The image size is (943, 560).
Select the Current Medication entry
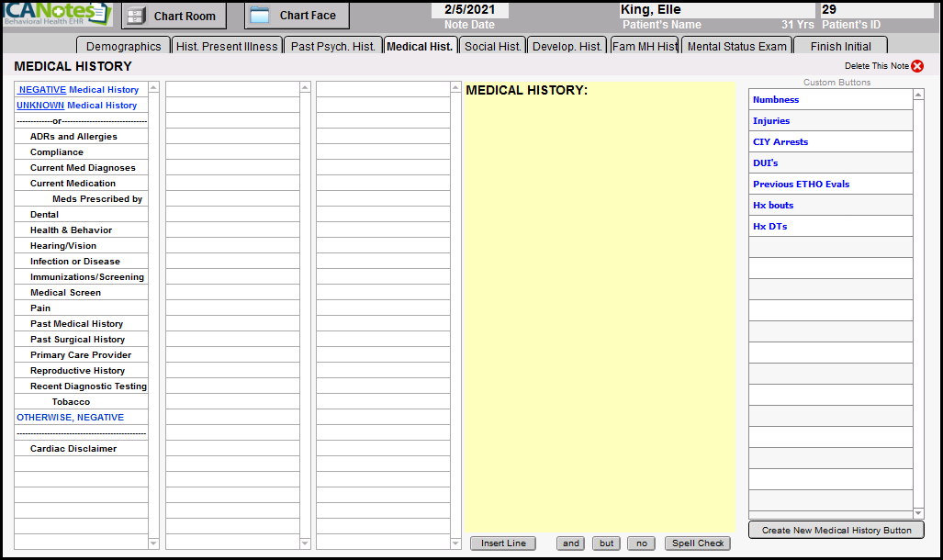point(73,184)
